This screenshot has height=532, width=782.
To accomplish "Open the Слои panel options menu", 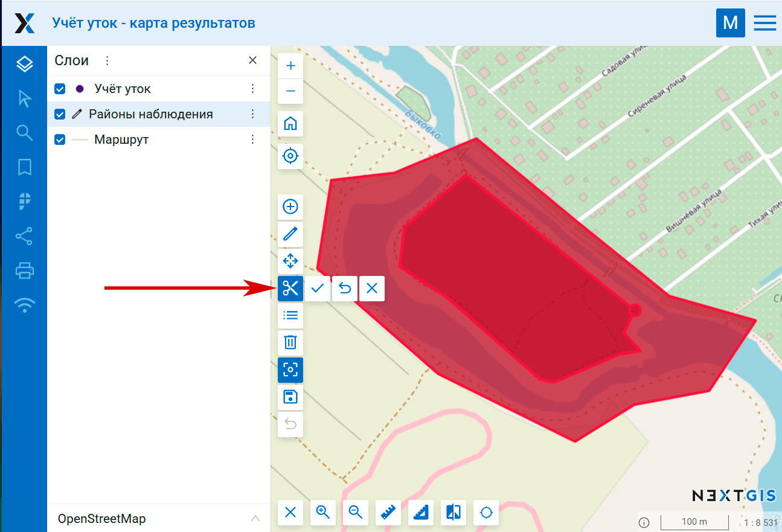I will click(107, 60).
